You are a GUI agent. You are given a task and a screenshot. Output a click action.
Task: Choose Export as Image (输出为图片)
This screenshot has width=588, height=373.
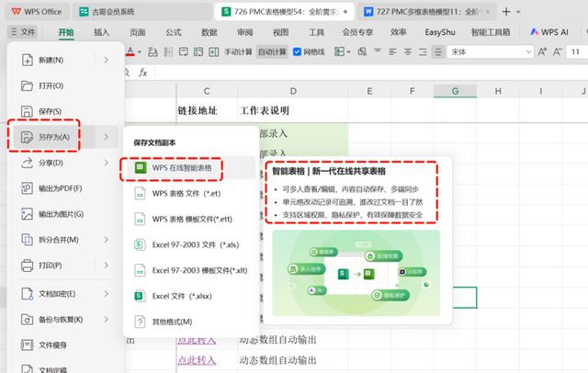tap(61, 214)
